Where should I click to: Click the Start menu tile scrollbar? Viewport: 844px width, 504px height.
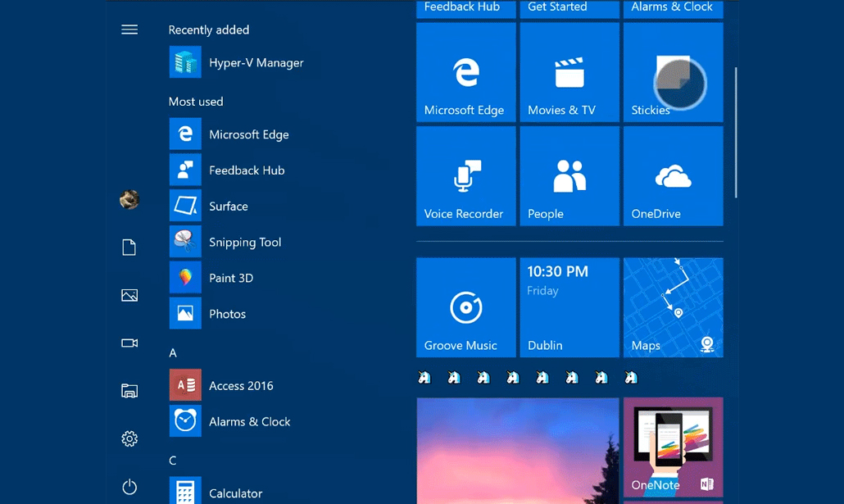pyautogui.click(x=736, y=131)
